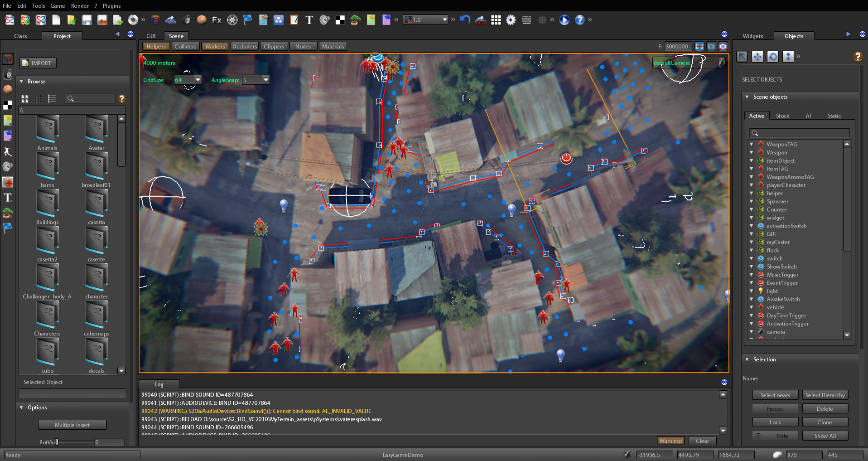This screenshot has width=868, height=461.
Task: Click the Help question mark icon
Action: coord(580,19)
